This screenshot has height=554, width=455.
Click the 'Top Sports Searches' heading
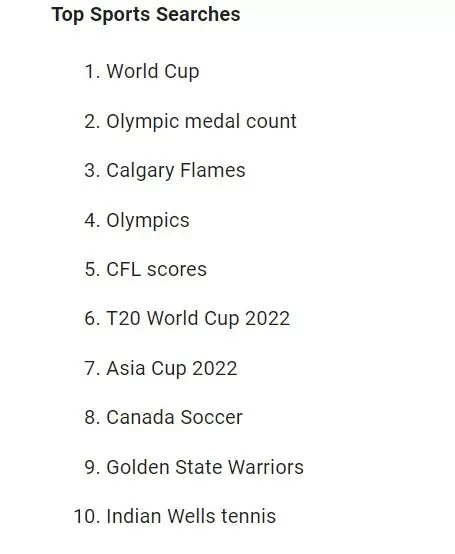146,14
